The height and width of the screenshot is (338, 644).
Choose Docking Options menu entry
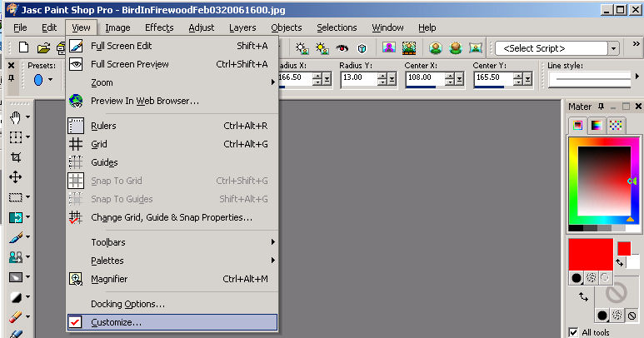point(127,304)
